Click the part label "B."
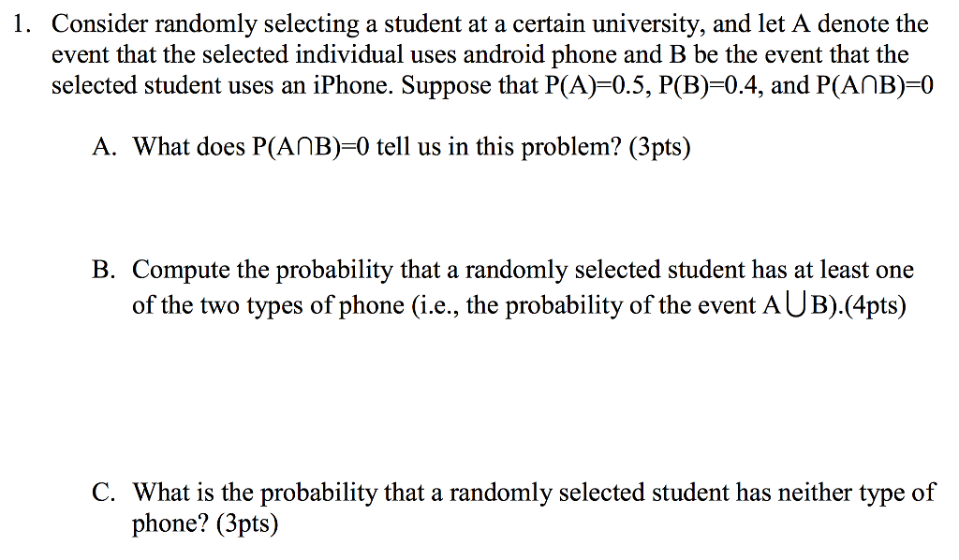Image resolution: width=959 pixels, height=560 pixels. (104, 270)
